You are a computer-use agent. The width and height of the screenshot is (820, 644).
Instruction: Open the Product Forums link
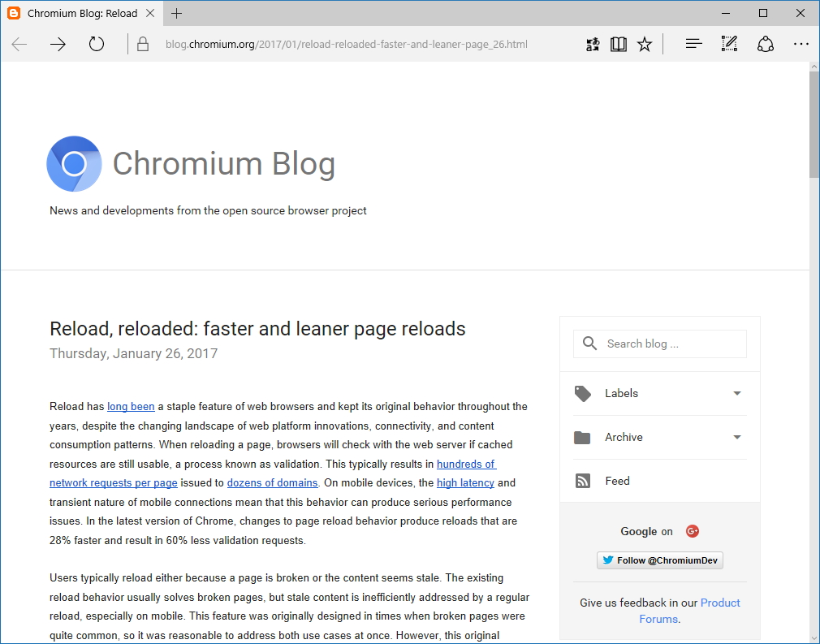[x=721, y=603]
